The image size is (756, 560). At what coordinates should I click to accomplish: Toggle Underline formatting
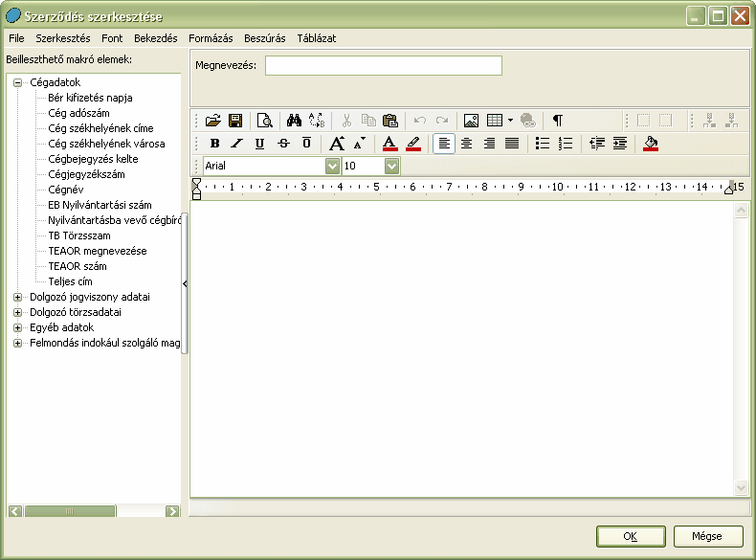click(x=259, y=144)
